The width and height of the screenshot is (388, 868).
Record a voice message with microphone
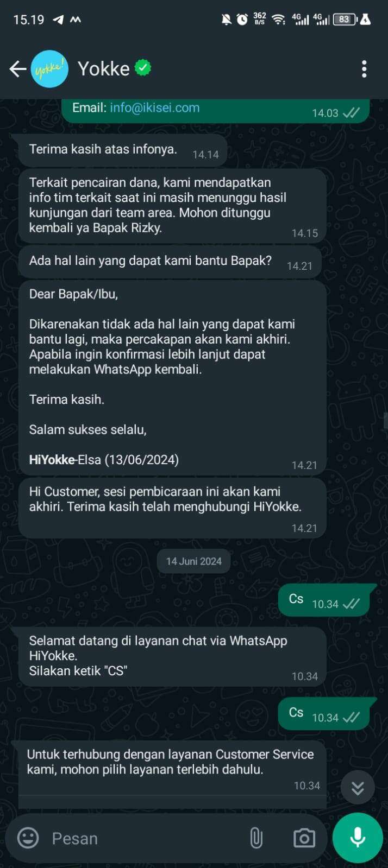(358, 838)
